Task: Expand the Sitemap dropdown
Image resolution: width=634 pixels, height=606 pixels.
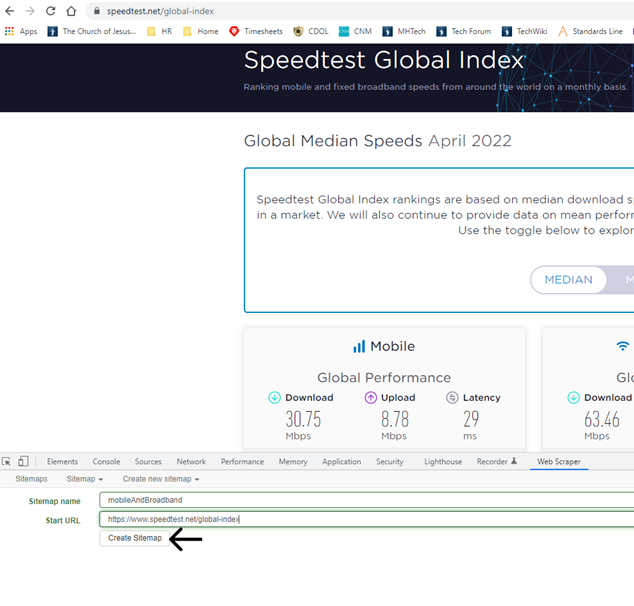Action: 85,479
